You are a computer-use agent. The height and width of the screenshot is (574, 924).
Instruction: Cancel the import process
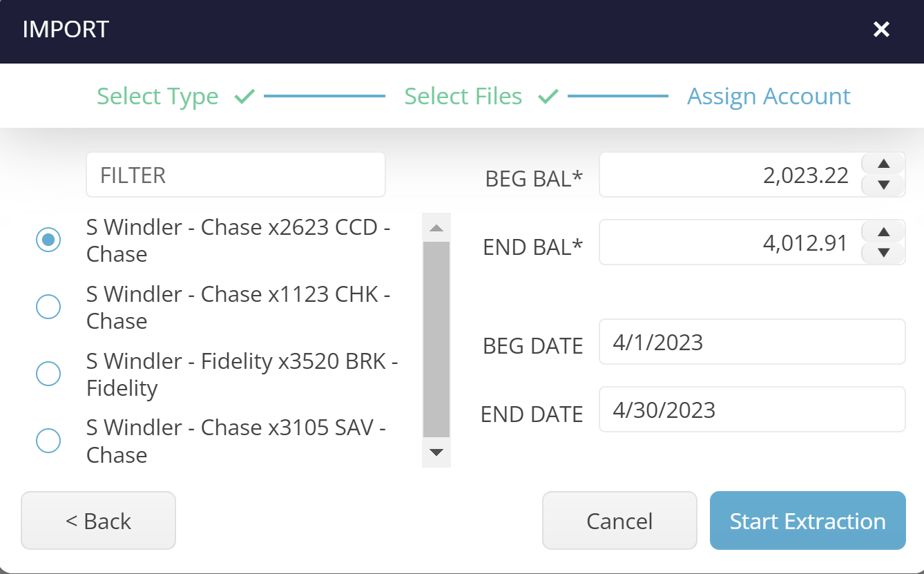[x=619, y=520]
